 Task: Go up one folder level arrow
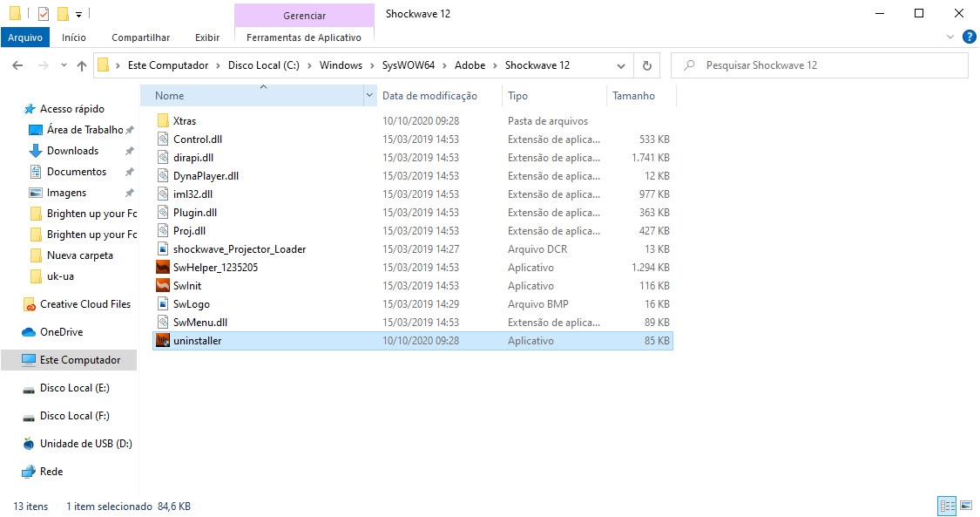[81, 65]
